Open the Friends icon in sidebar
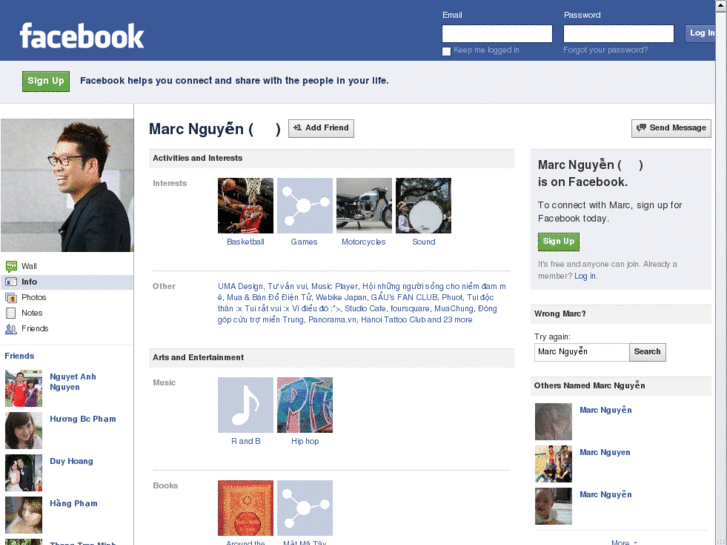The image size is (727, 545). coord(11,329)
